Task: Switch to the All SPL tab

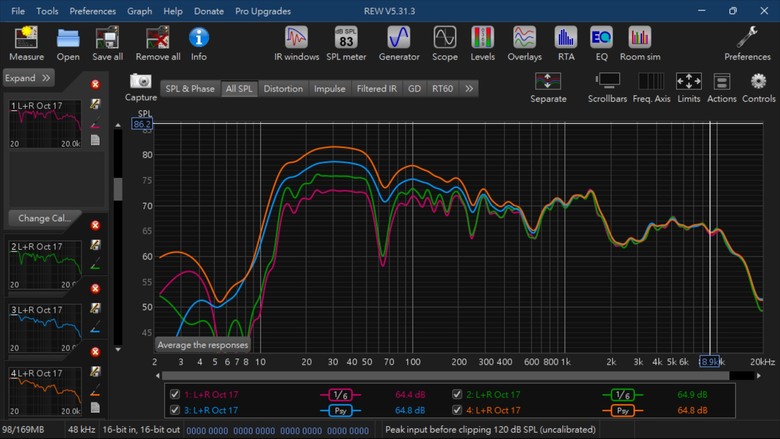Action: (x=239, y=88)
